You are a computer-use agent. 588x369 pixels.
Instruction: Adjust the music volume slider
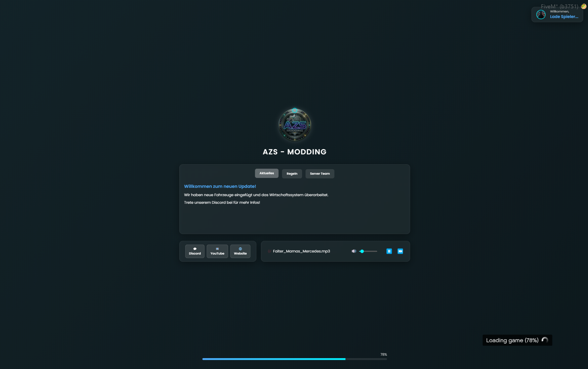pyautogui.click(x=368, y=251)
